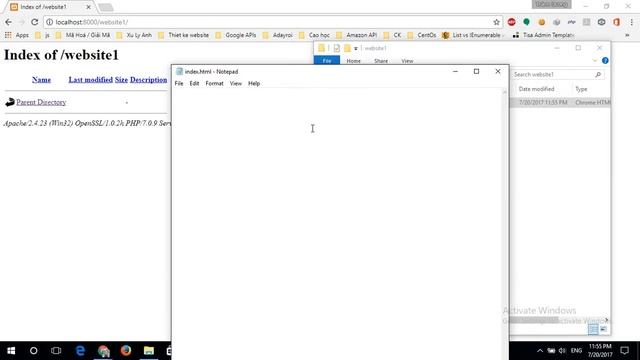Screen dimensions: 640x360
Task: Open the clock showing 11:55 PM
Action: (x=600, y=351)
